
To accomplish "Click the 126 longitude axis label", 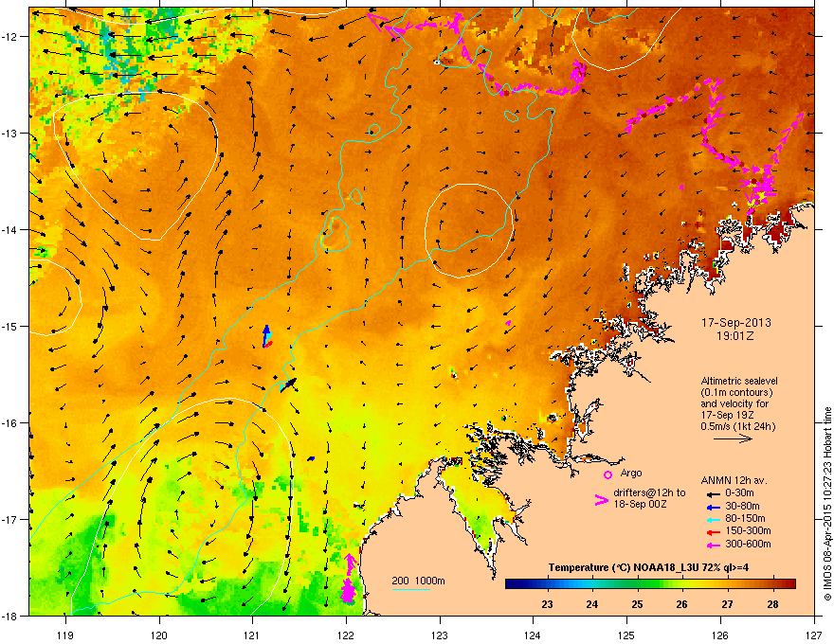I will pos(720,635).
